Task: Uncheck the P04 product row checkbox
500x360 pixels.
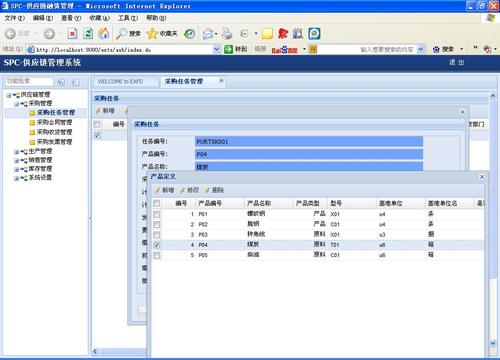Action: pos(156,245)
